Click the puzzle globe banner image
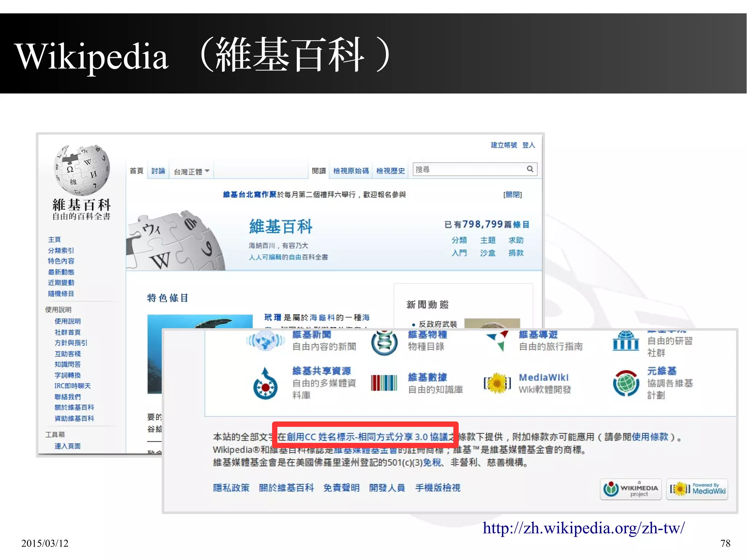The width and height of the screenshot is (747, 560). tap(175, 241)
